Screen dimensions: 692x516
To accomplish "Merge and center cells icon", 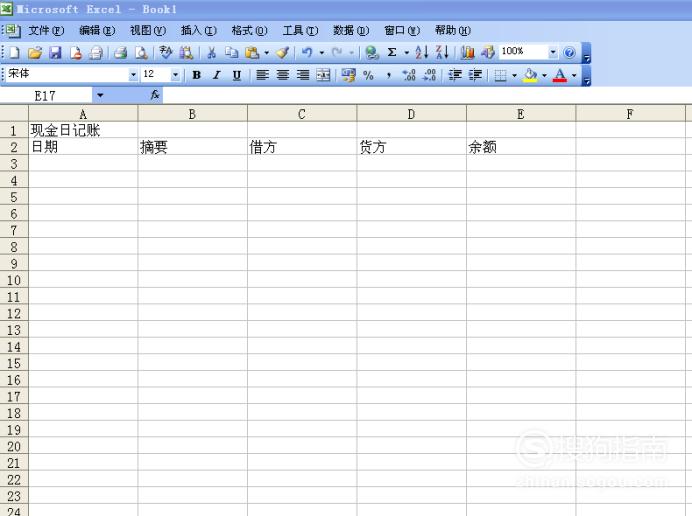I will pyautogui.click(x=323, y=75).
